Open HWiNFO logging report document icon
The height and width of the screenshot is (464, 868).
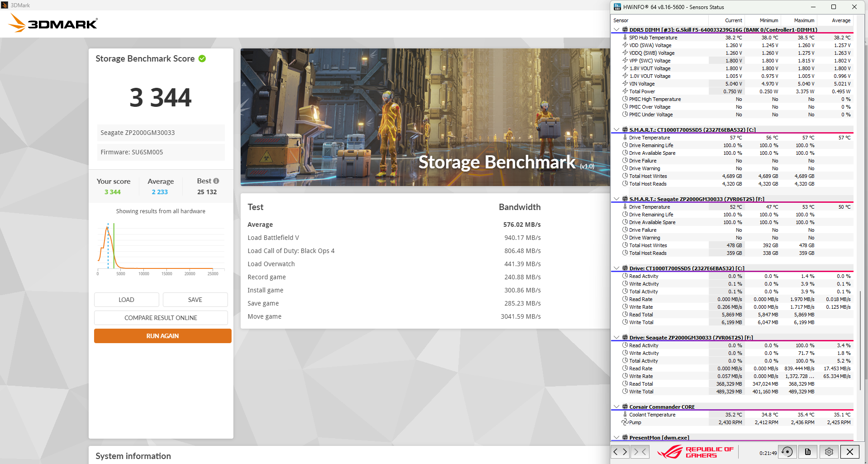pyautogui.click(x=808, y=451)
